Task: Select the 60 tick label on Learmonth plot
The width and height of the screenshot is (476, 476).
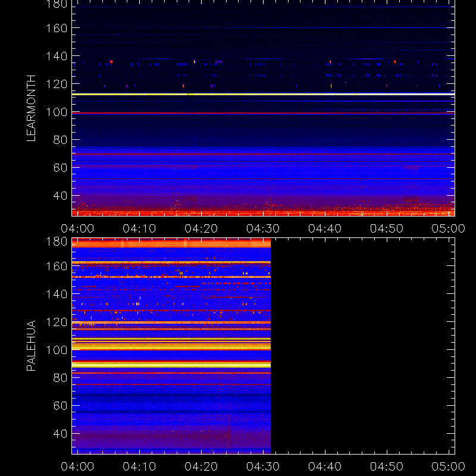Action: (x=61, y=168)
